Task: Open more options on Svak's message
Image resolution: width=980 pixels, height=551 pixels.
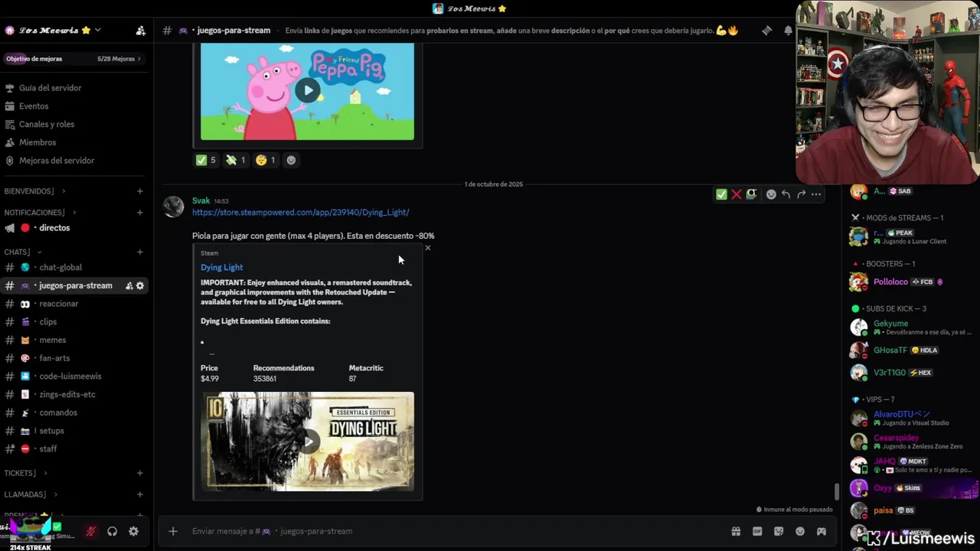Action: coord(816,194)
